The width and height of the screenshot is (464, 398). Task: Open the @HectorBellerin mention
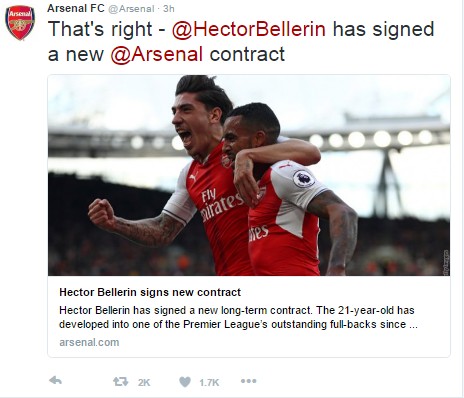tap(249, 29)
